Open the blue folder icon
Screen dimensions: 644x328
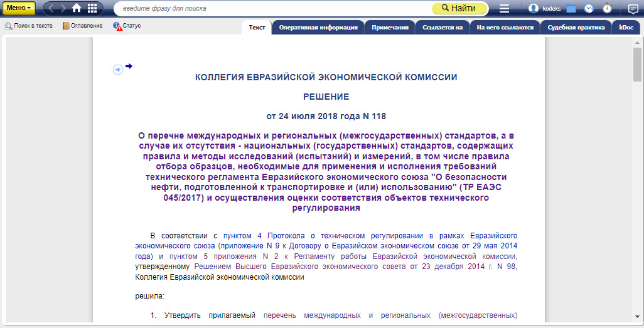click(x=571, y=8)
